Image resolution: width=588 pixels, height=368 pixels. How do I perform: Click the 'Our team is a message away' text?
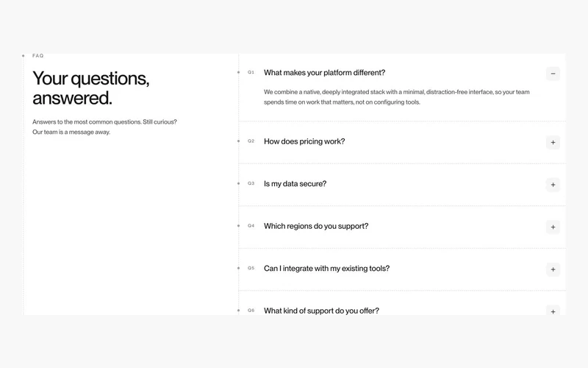point(71,132)
